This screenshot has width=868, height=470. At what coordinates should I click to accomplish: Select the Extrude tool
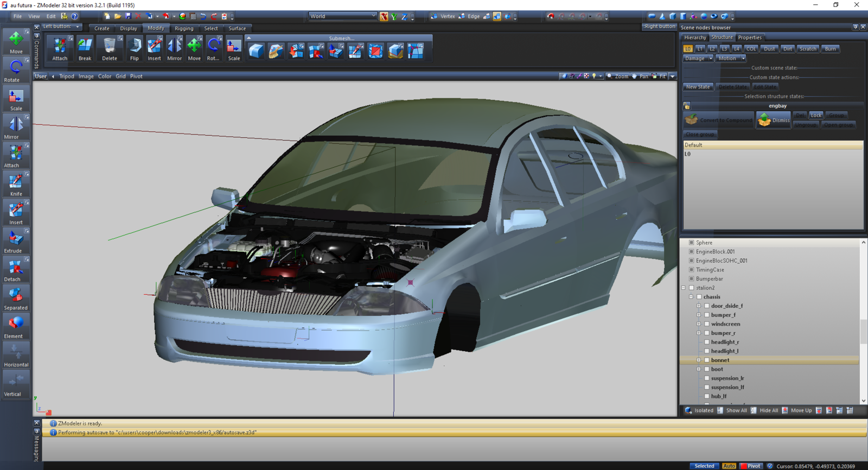(x=16, y=240)
